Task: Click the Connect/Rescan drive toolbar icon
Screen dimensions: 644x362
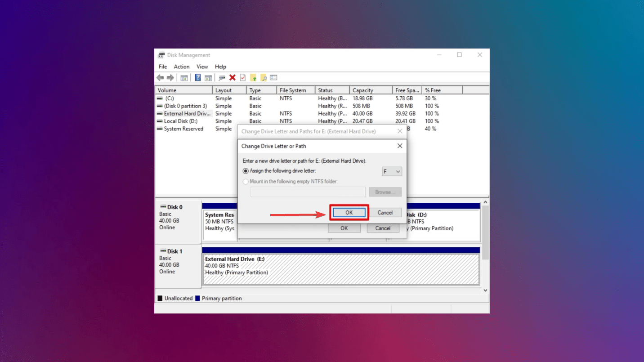Action: [222, 78]
